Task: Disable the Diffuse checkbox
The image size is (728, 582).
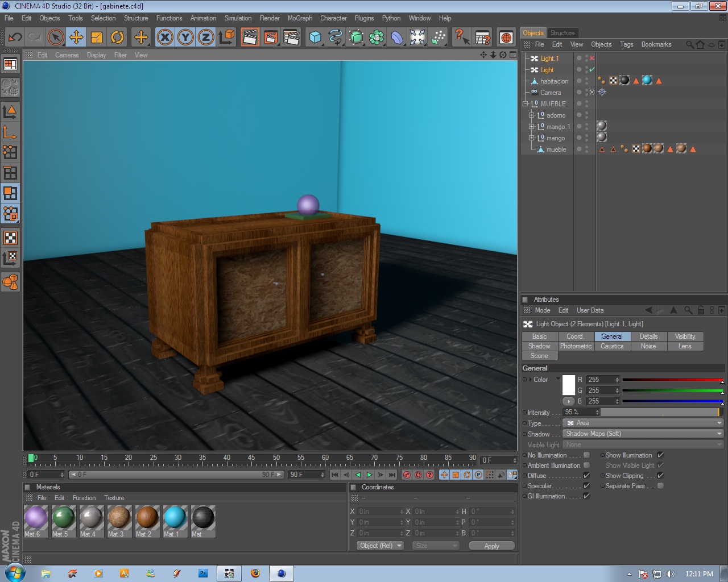Action: tap(586, 476)
